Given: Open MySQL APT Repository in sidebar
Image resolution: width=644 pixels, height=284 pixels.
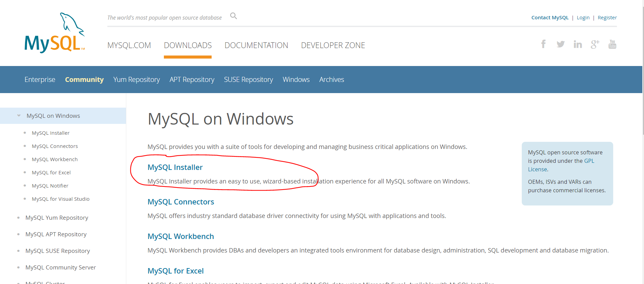Looking at the screenshot, I should [56, 234].
